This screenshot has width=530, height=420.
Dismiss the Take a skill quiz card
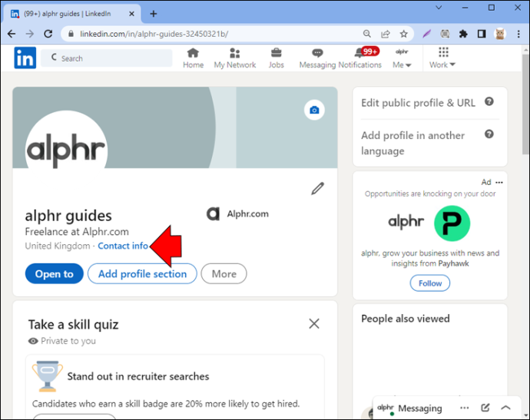pos(314,324)
